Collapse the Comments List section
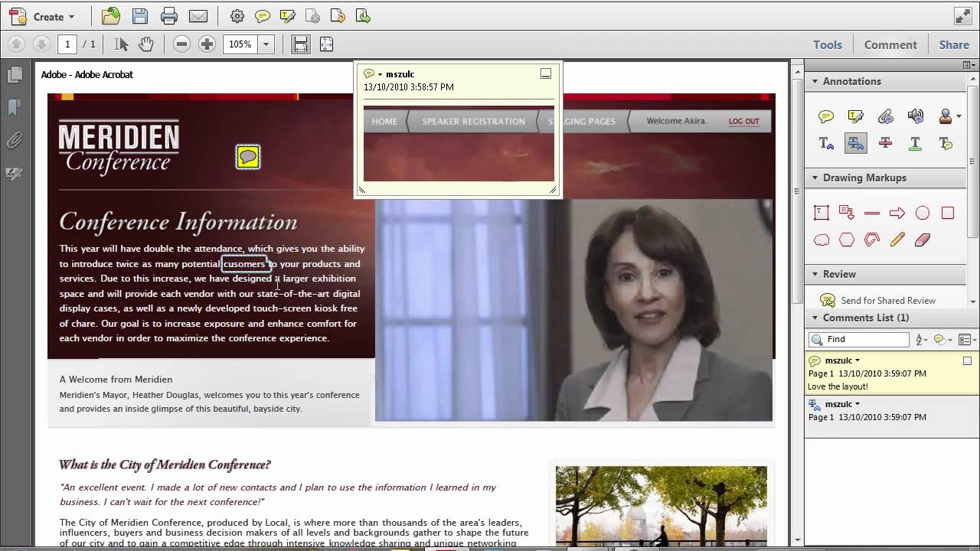Image resolution: width=980 pixels, height=551 pixels. point(815,318)
